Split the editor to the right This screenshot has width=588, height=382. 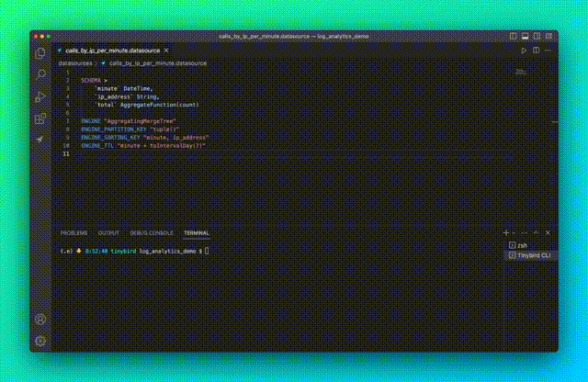536,51
